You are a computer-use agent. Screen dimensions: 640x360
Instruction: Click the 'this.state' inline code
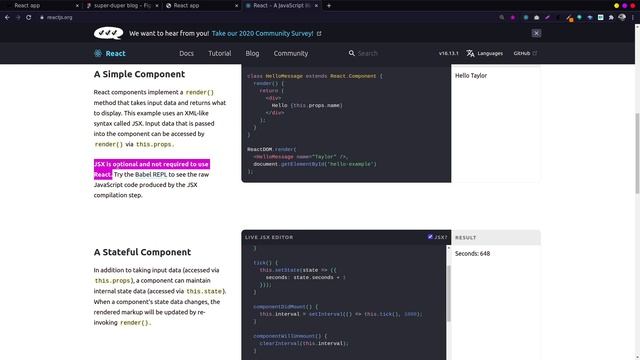click(204, 291)
